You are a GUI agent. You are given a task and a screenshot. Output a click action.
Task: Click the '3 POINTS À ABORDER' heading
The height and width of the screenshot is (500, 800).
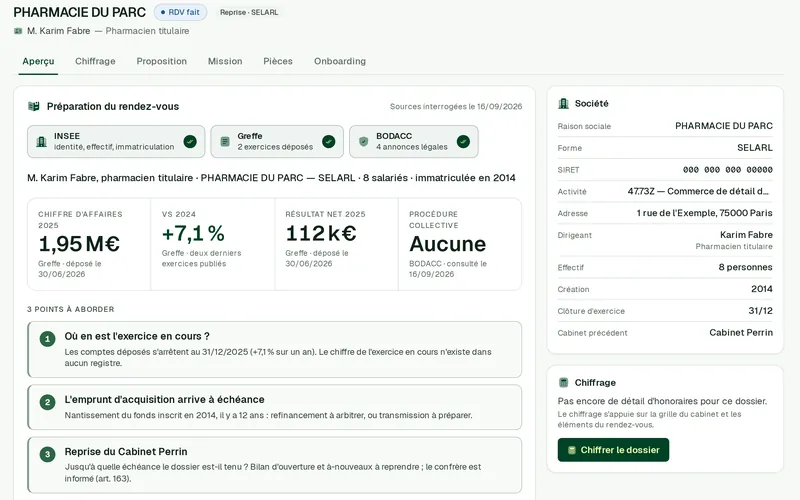pyautogui.click(x=70, y=309)
